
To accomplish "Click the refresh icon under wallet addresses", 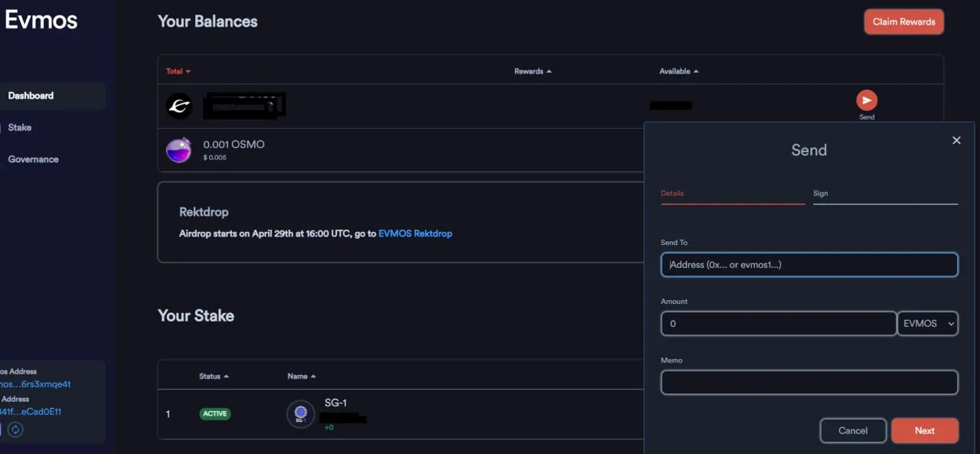I will click(15, 430).
